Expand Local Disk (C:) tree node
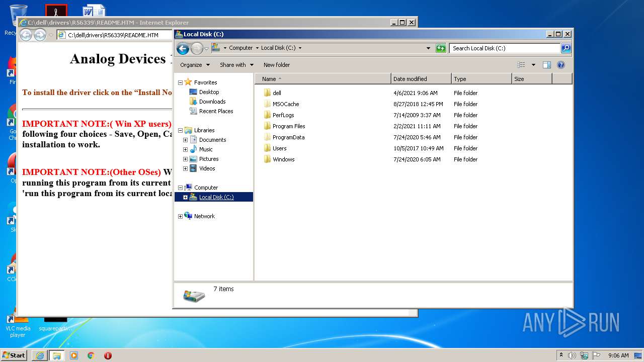Screen dimensions: 644x362 185,197
